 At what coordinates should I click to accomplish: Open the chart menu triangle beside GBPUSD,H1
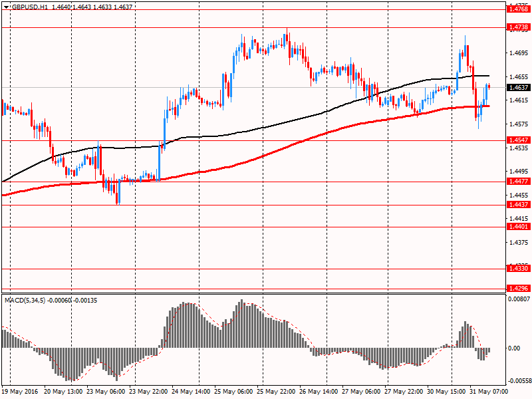tap(7, 7)
